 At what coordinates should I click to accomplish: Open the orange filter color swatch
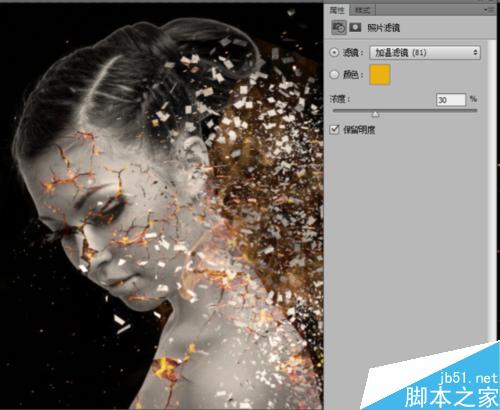[x=380, y=75]
